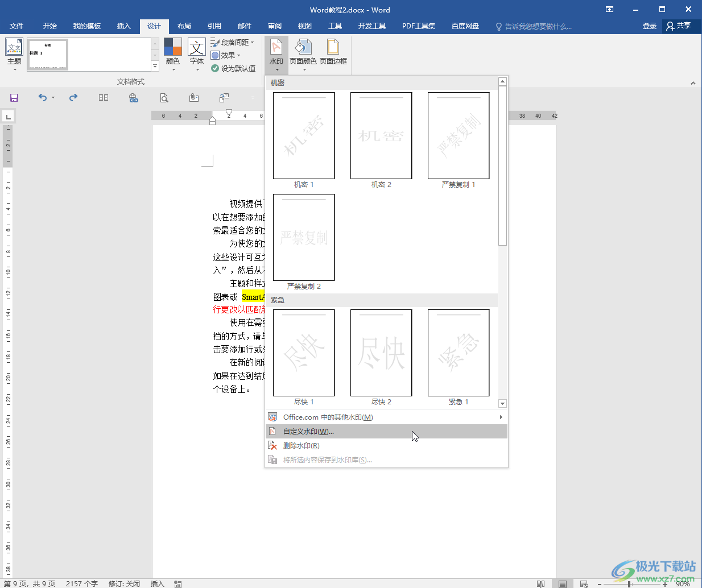Click zoom out minus button

(x=599, y=584)
